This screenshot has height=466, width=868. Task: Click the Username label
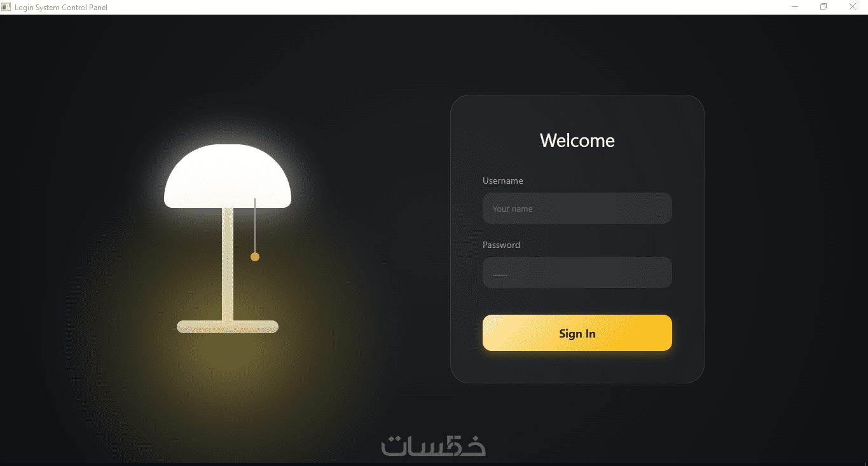pyautogui.click(x=503, y=181)
